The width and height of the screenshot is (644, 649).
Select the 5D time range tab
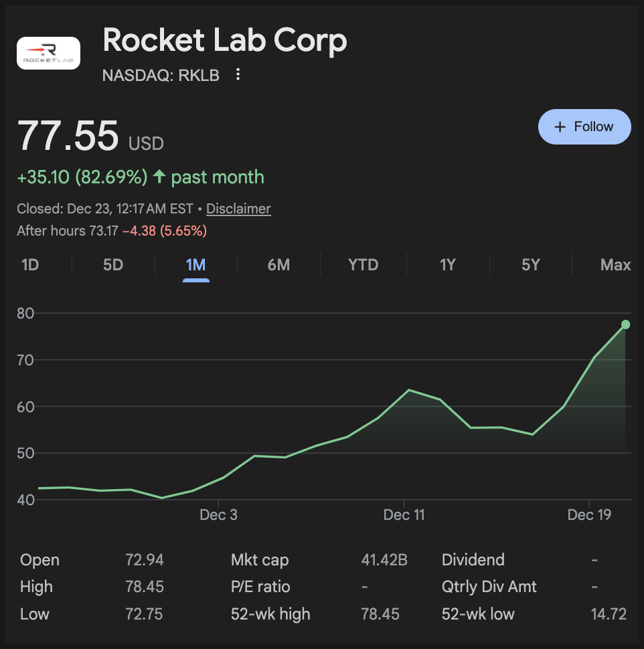[113, 265]
